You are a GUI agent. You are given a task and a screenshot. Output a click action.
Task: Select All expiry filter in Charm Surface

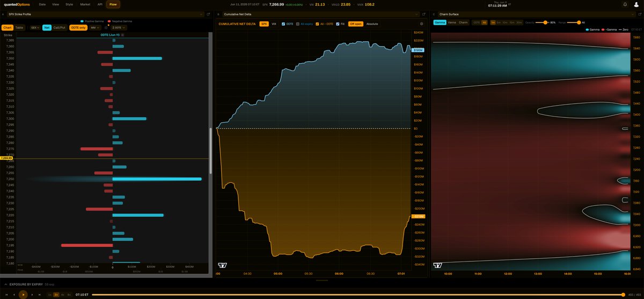point(485,23)
